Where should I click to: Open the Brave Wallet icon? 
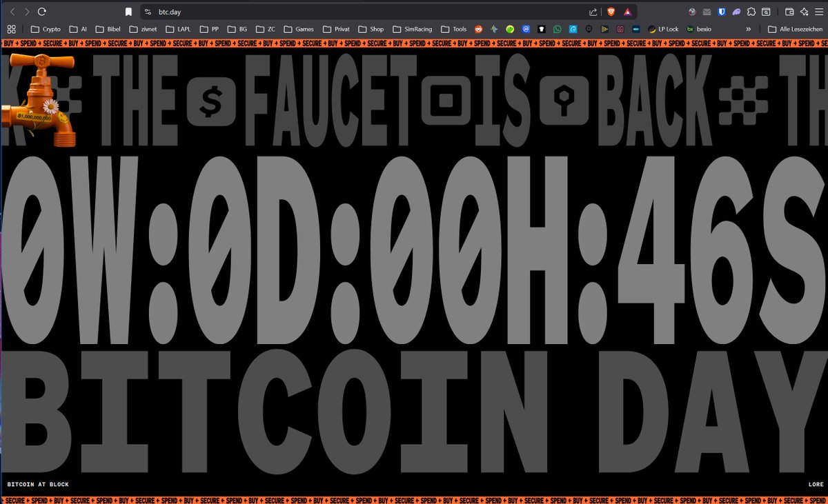point(790,12)
